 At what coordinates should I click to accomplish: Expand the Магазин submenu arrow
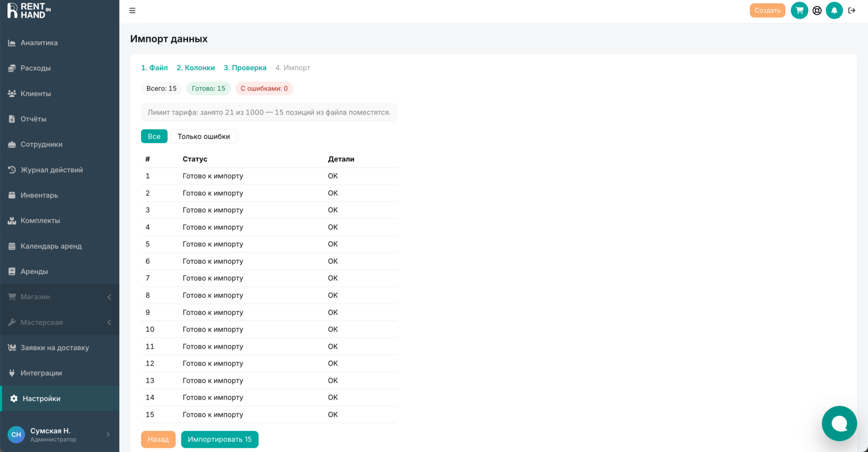point(109,297)
